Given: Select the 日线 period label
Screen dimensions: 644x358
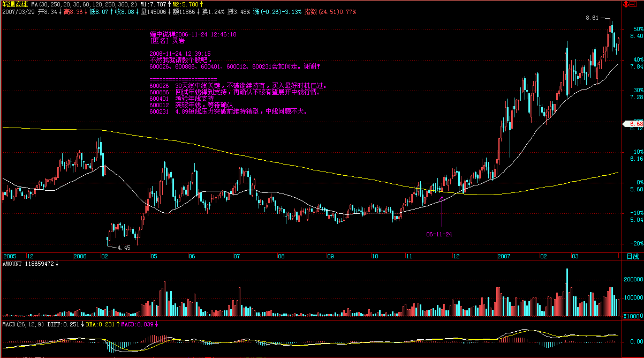Looking at the screenshot, I should 632,256.
